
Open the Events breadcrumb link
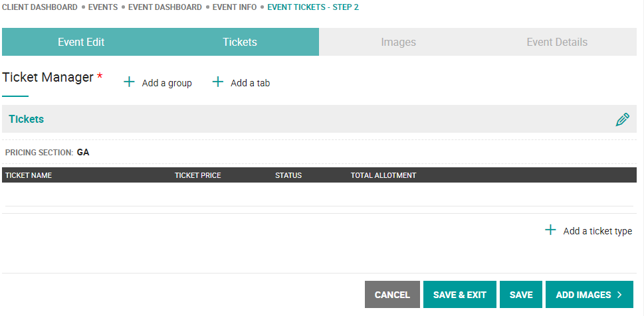point(102,7)
